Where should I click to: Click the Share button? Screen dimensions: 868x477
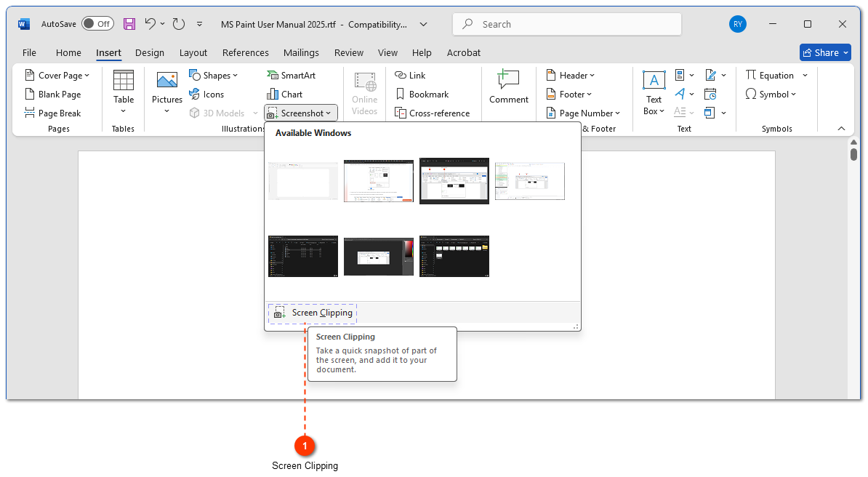(825, 52)
